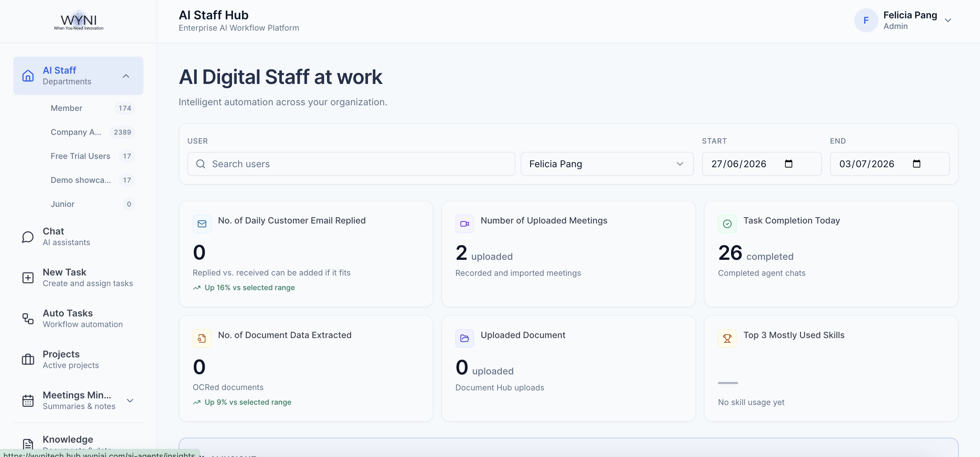Click the Projects briefcase icon

28,360
